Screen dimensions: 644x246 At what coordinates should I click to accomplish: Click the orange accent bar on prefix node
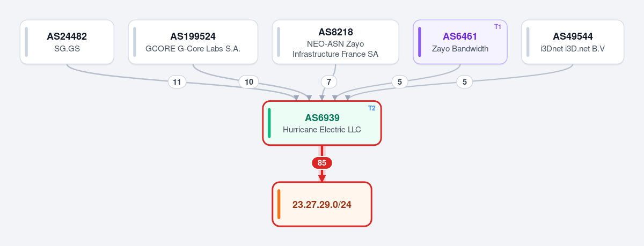coord(279,204)
